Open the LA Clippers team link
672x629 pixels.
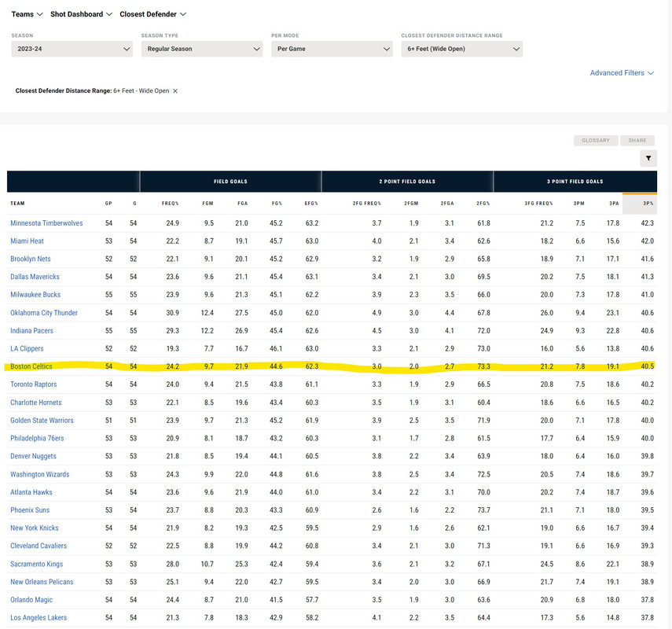click(27, 348)
